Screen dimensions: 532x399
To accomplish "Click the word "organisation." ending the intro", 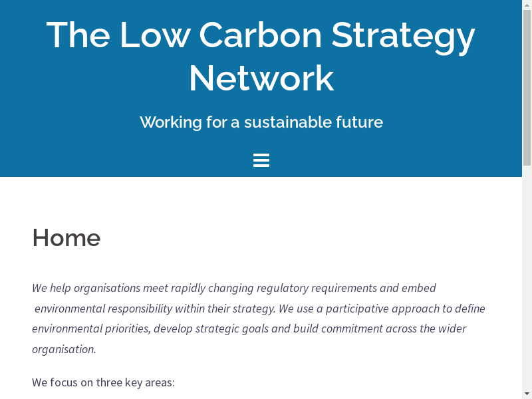I will tap(64, 348).
